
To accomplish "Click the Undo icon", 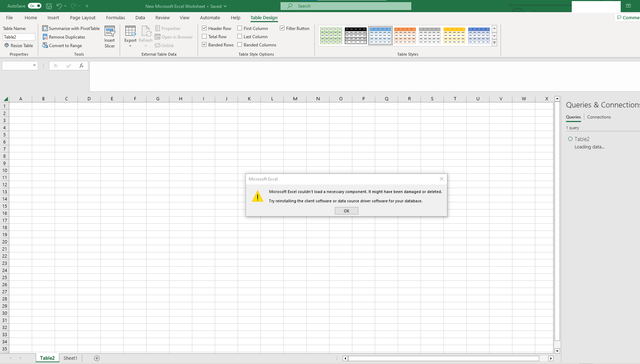I will (59, 6).
